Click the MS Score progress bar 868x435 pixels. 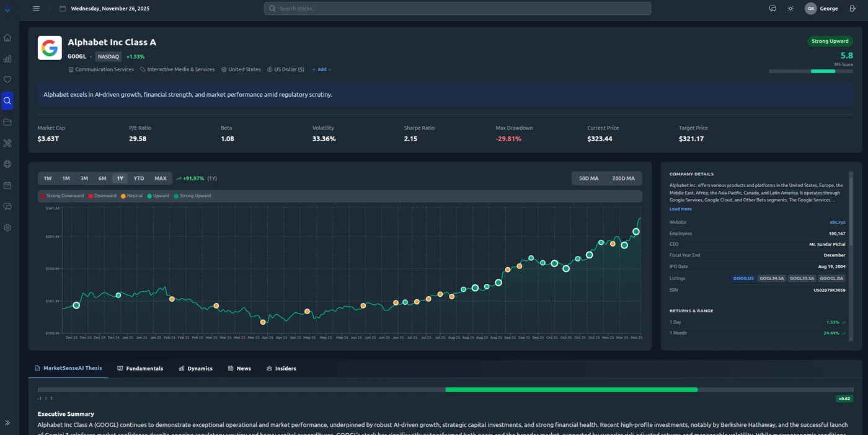(x=810, y=71)
